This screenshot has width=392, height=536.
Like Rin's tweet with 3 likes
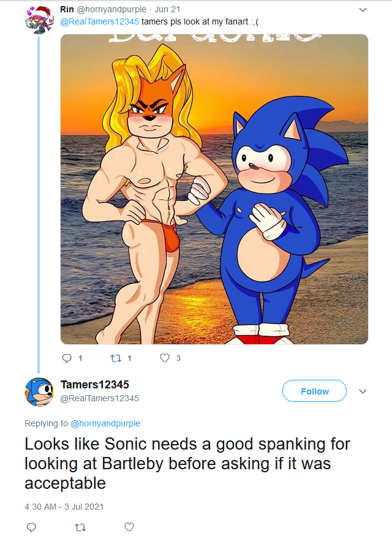point(164,358)
